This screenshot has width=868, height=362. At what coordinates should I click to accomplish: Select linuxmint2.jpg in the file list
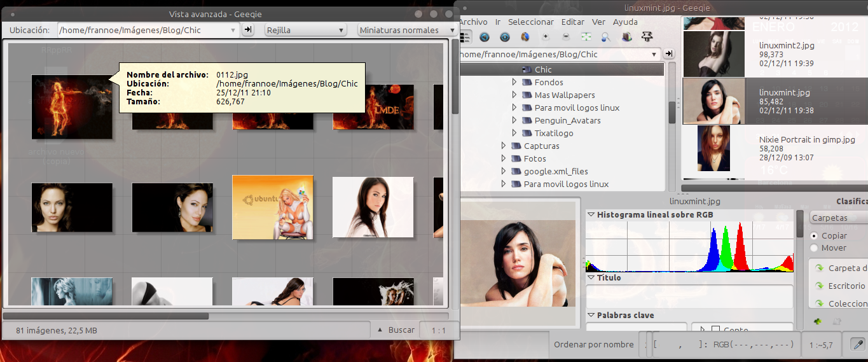(x=775, y=54)
